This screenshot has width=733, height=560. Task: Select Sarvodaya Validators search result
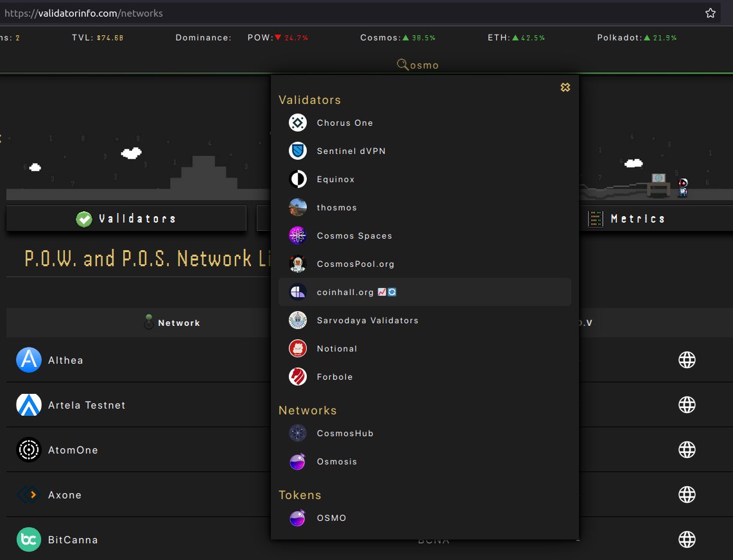click(x=425, y=320)
